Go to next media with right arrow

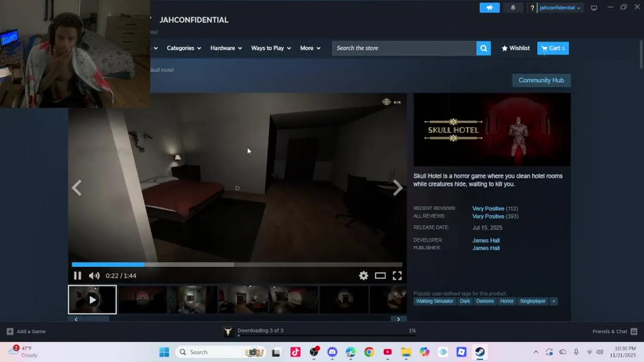point(397,188)
